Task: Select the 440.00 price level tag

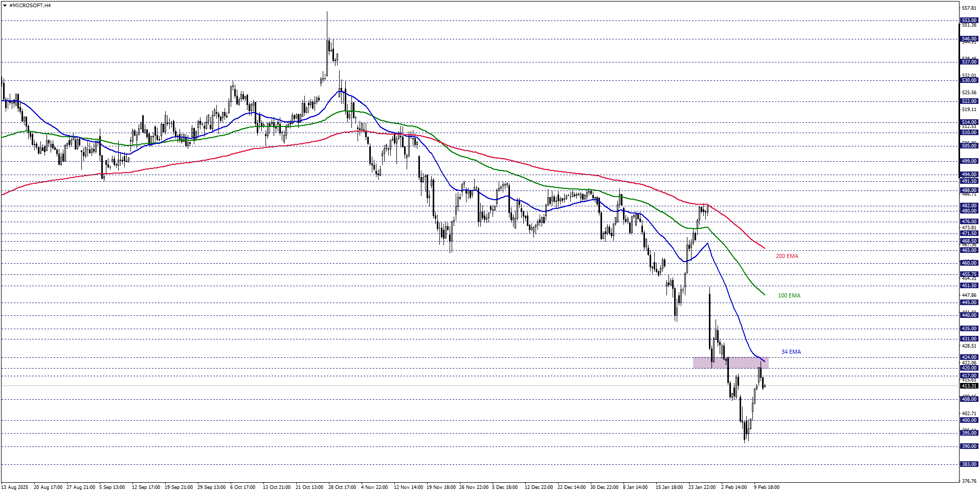Action: 969,315
